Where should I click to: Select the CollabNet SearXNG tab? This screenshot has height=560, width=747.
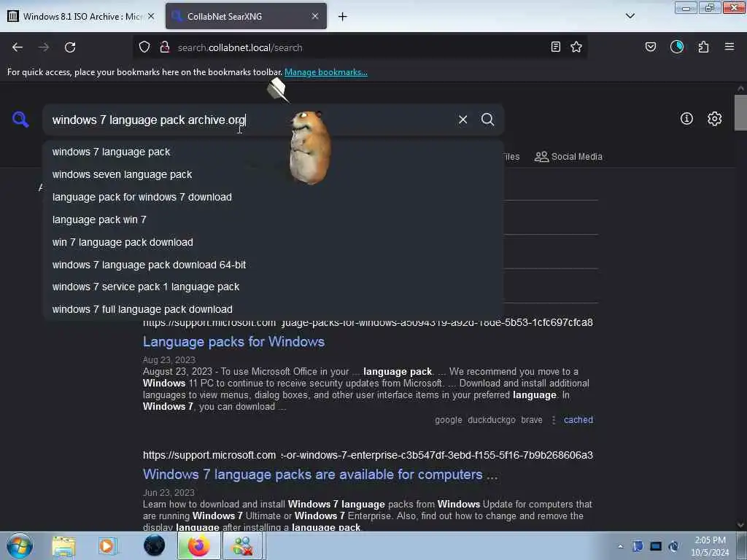[246, 16]
